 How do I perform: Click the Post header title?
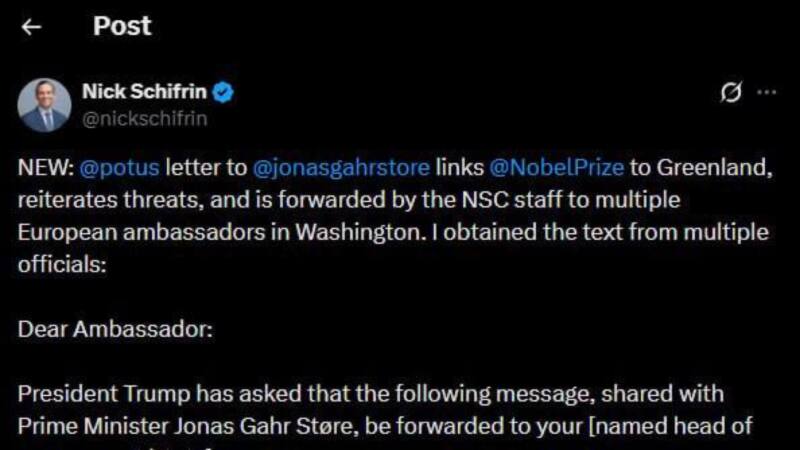point(122,27)
